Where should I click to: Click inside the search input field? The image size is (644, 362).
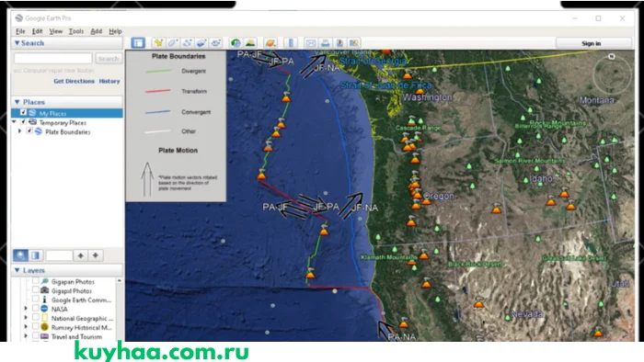tap(53, 58)
